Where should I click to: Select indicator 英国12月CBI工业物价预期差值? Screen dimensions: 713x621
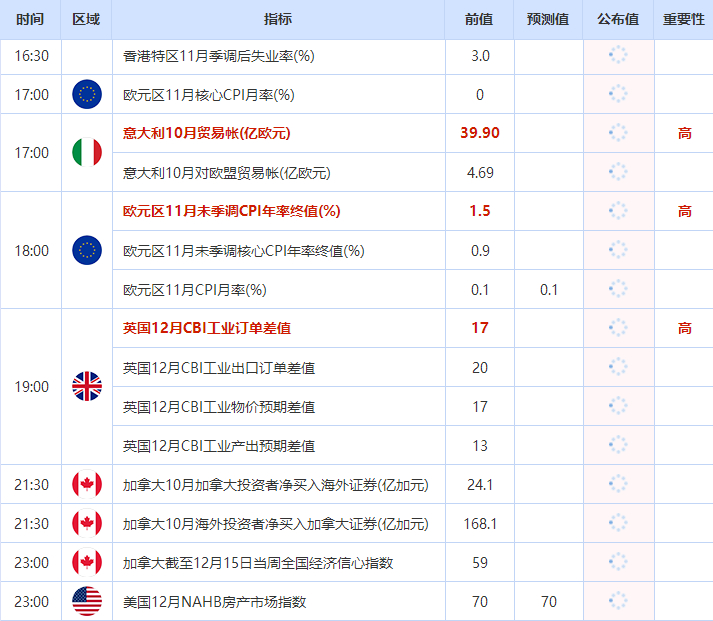(x=219, y=407)
